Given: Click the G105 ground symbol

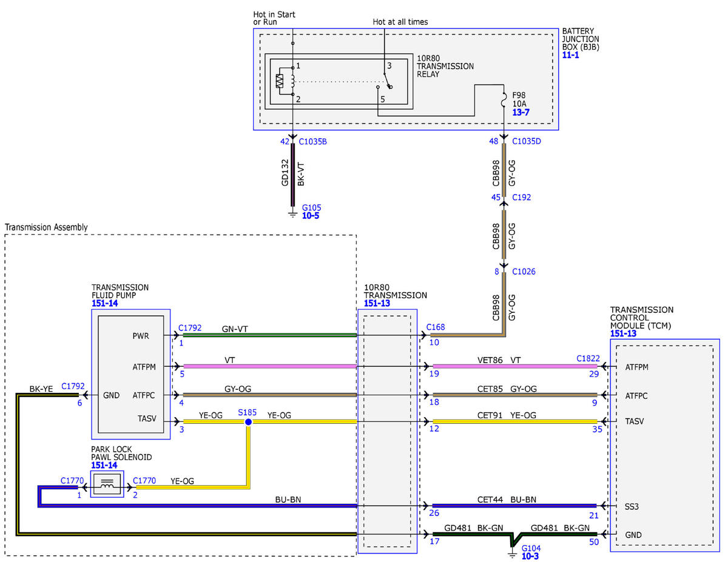Looking at the screenshot, I should pos(292,213).
